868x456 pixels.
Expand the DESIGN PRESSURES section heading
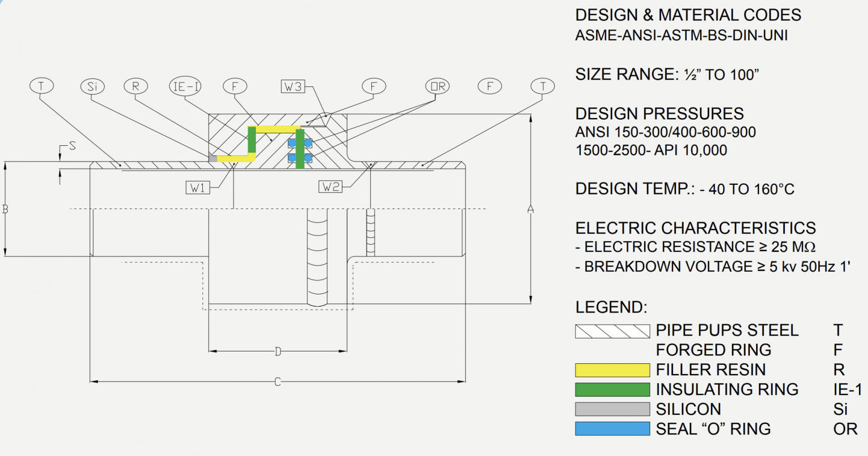coord(659,113)
